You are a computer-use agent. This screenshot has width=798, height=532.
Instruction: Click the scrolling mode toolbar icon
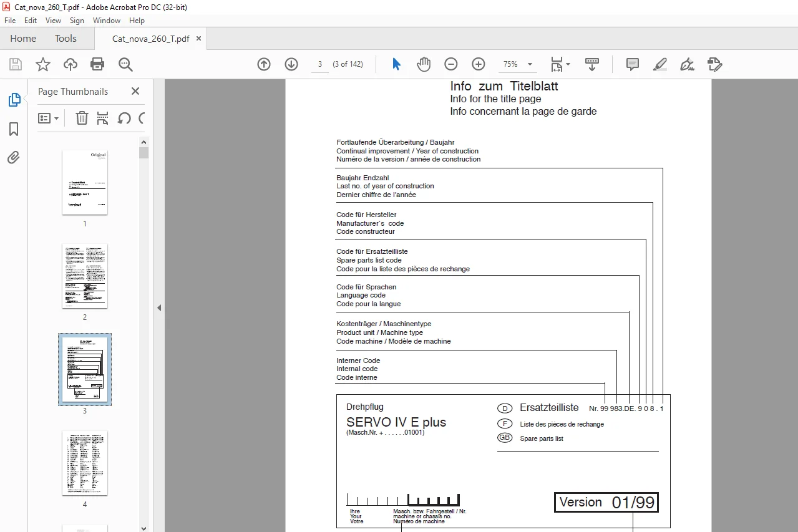pos(592,64)
